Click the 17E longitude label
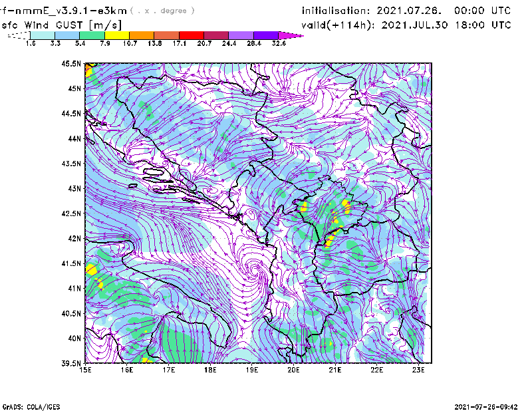Image resolution: width=532 pixels, height=411 pixels. (x=169, y=370)
